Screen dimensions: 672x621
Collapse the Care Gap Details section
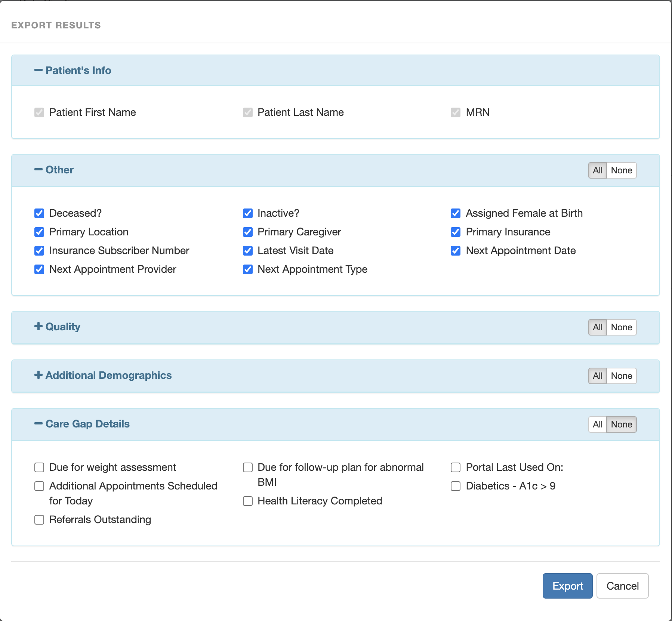click(82, 424)
